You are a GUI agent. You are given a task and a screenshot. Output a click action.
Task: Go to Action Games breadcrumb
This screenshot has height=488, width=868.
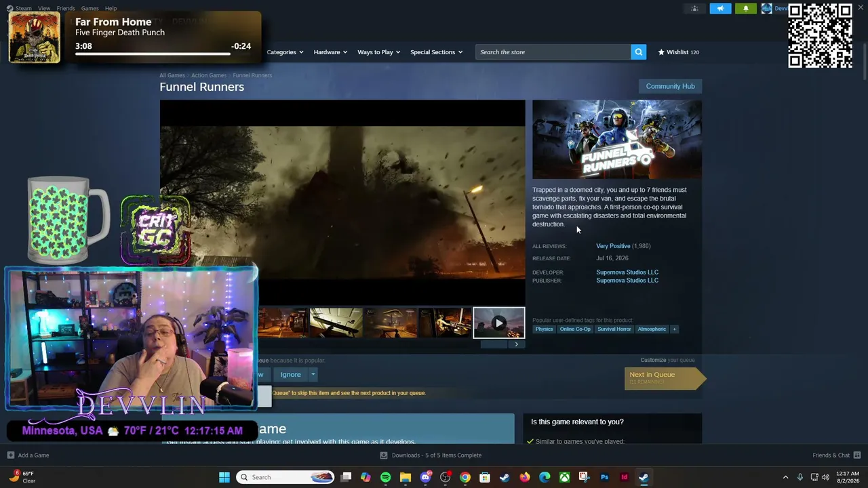pos(209,75)
